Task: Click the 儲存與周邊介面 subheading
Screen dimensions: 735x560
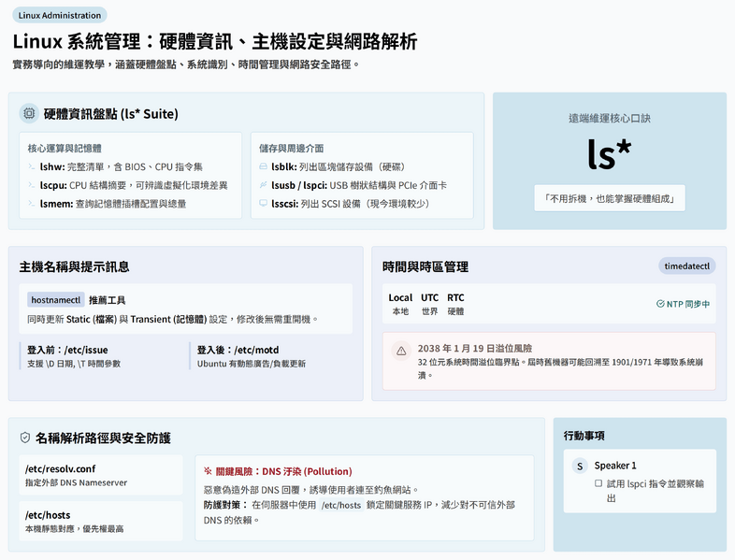Action: [291, 149]
